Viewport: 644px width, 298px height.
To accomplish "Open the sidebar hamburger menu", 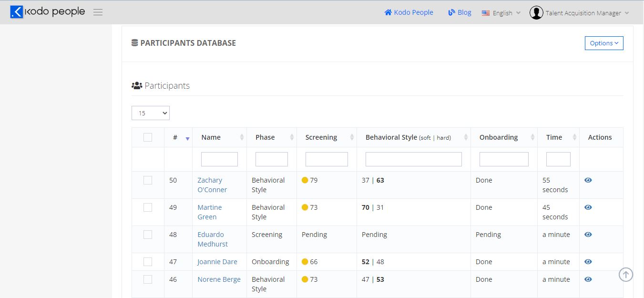I will pyautogui.click(x=98, y=12).
